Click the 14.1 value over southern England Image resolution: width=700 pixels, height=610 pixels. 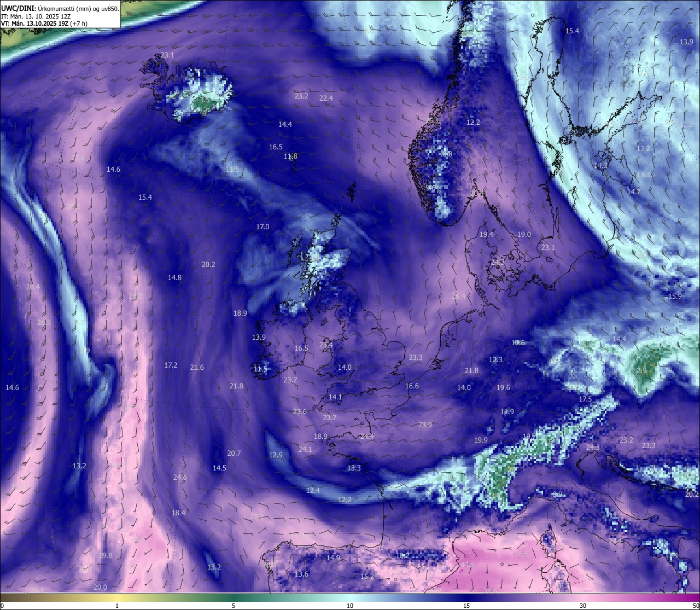(335, 397)
